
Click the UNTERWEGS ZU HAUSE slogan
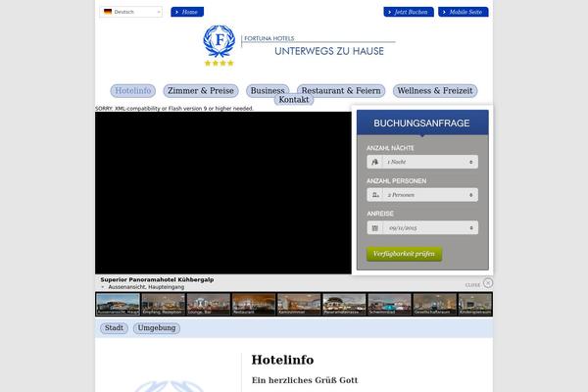pyautogui.click(x=329, y=51)
